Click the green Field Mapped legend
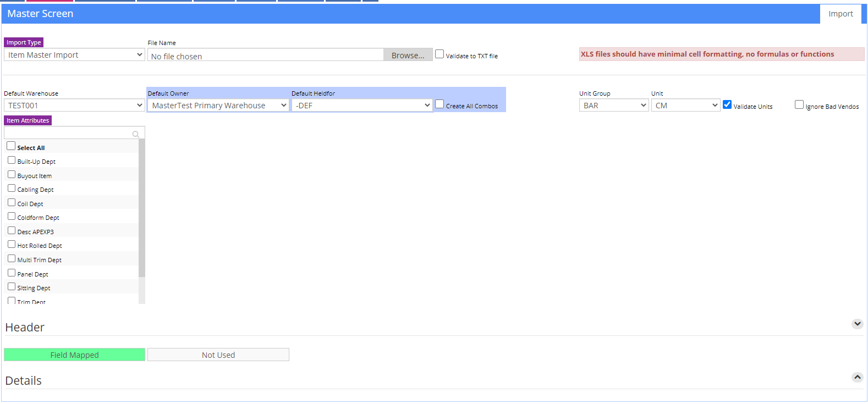 [74, 355]
